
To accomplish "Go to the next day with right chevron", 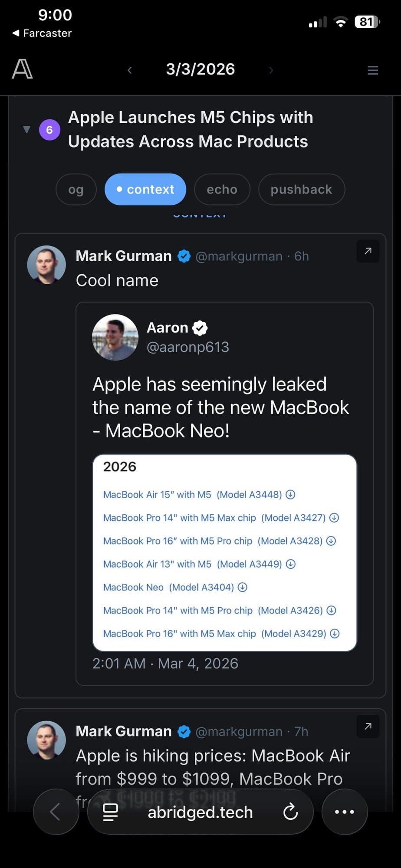I will pyautogui.click(x=271, y=70).
